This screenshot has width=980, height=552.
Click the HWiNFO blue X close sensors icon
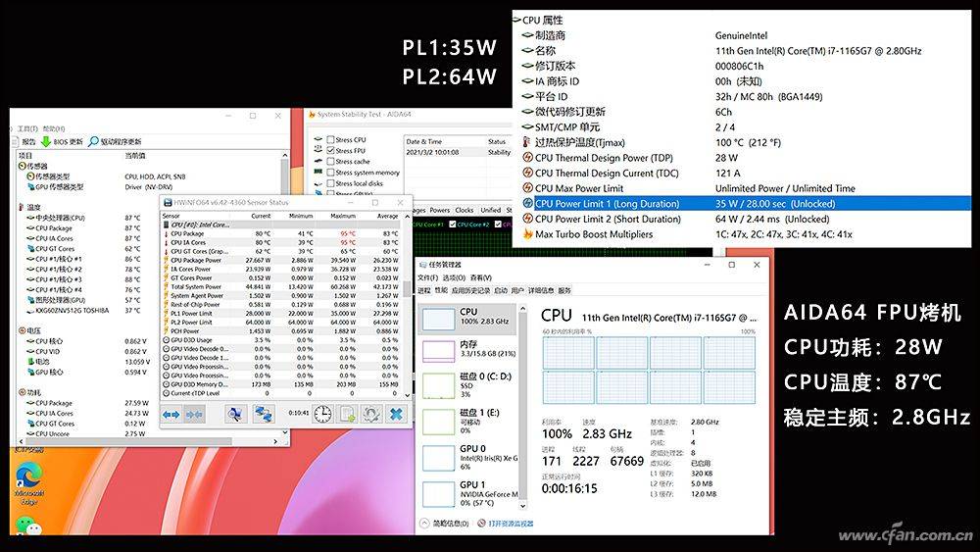[396, 414]
